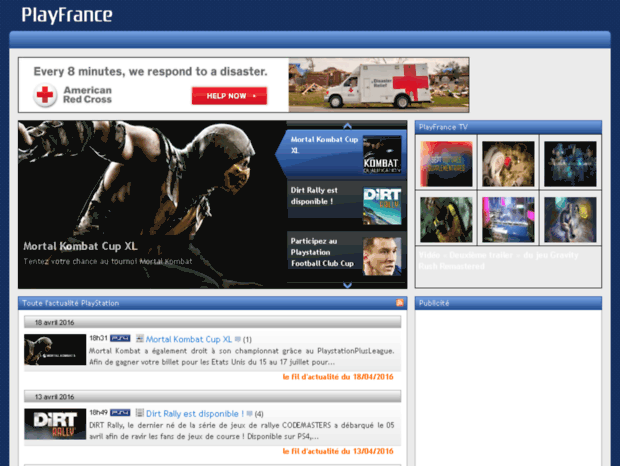Select Playstation Football Club Cup carousel item
620x466 pixels.
click(x=346, y=255)
